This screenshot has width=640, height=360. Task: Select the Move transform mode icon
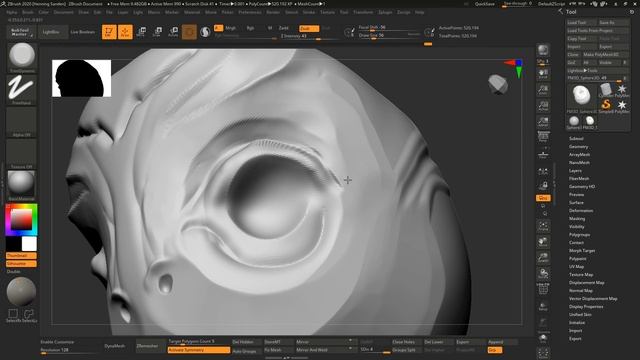point(141,31)
